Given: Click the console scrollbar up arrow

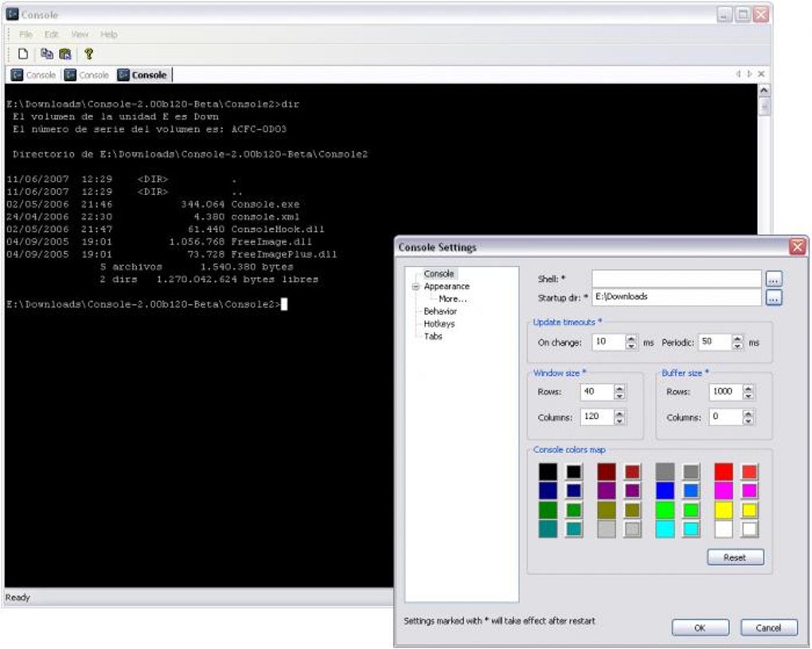Looking at the screenshot, I should pyautogui.click(x=763, y=91).
